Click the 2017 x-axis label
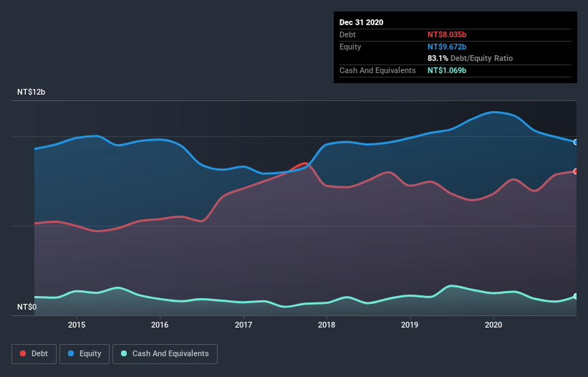 [244, 325]
